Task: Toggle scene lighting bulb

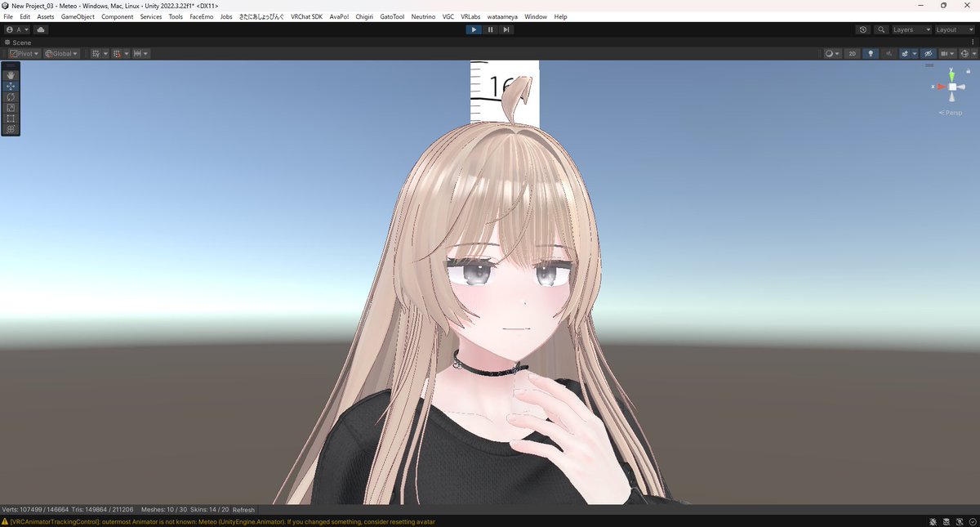Action: (870, 53)
